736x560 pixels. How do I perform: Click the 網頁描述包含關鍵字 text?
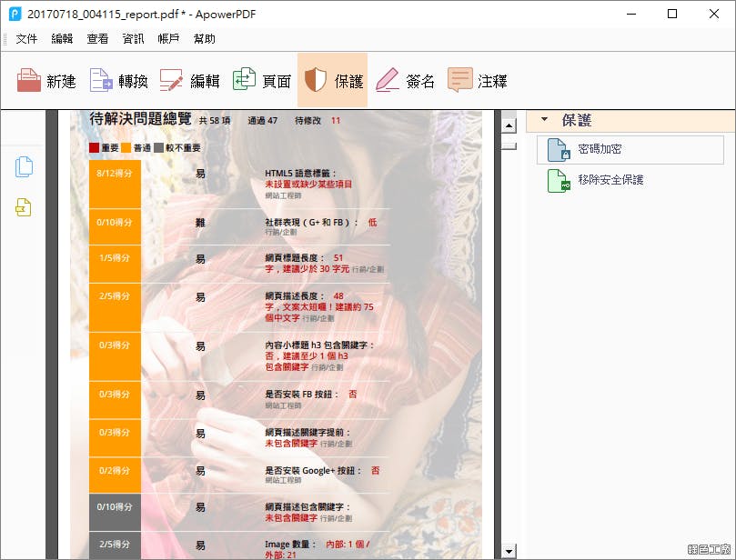308,507
